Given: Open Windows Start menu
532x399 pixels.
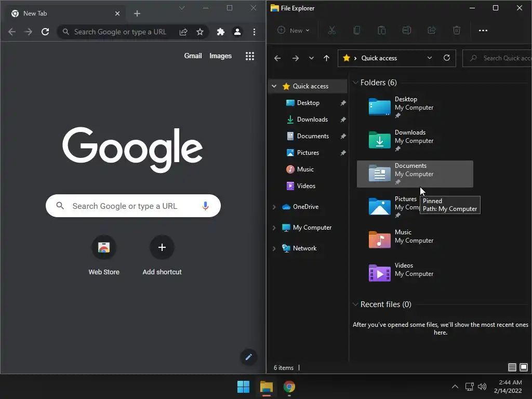Looking at the screenshot, I should pyautogui.click(x=243, y=387).
